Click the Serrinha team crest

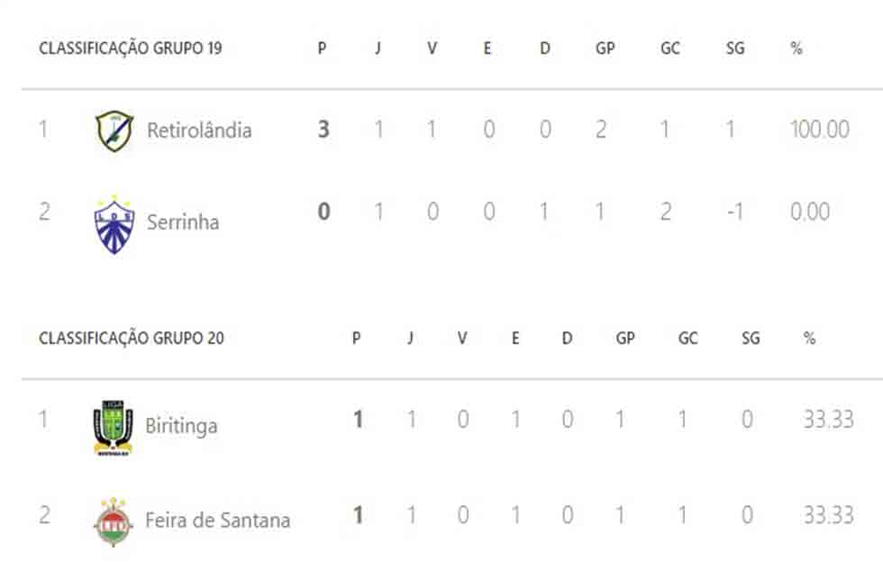[114, 224]
